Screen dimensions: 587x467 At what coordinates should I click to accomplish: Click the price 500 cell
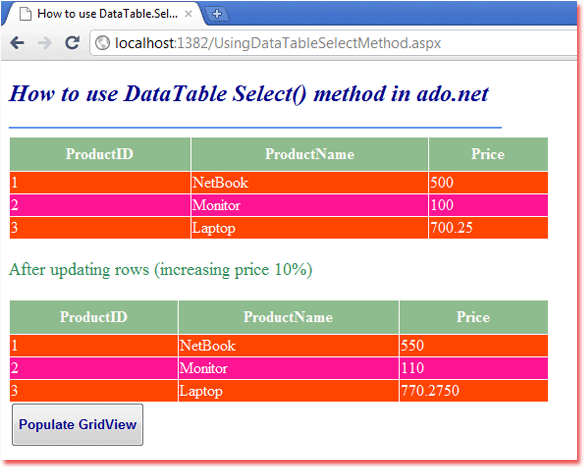(488, 183)
